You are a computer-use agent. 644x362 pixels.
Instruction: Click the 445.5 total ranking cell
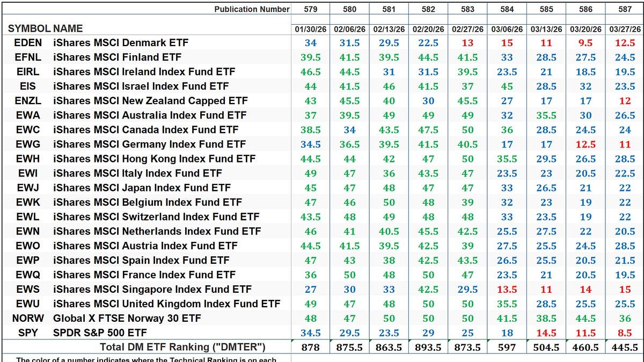pos(625,347)
